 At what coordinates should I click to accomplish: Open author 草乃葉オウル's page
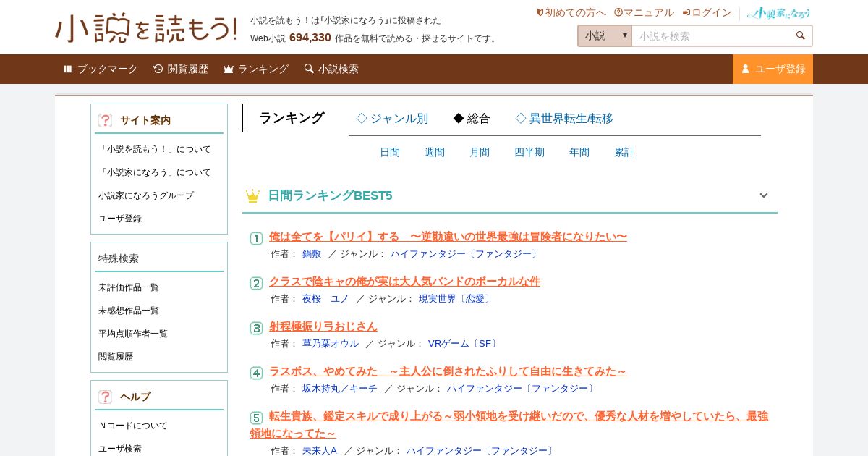point(331,344)
